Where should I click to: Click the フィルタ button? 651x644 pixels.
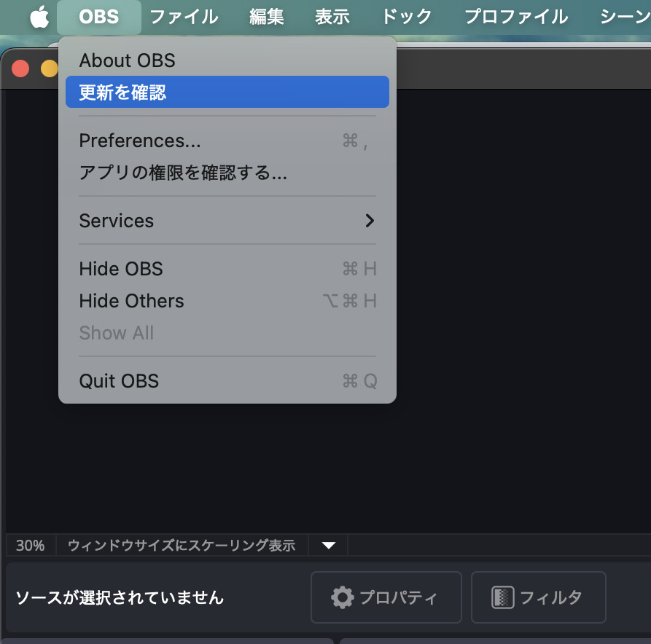click(x=539, y=597)
